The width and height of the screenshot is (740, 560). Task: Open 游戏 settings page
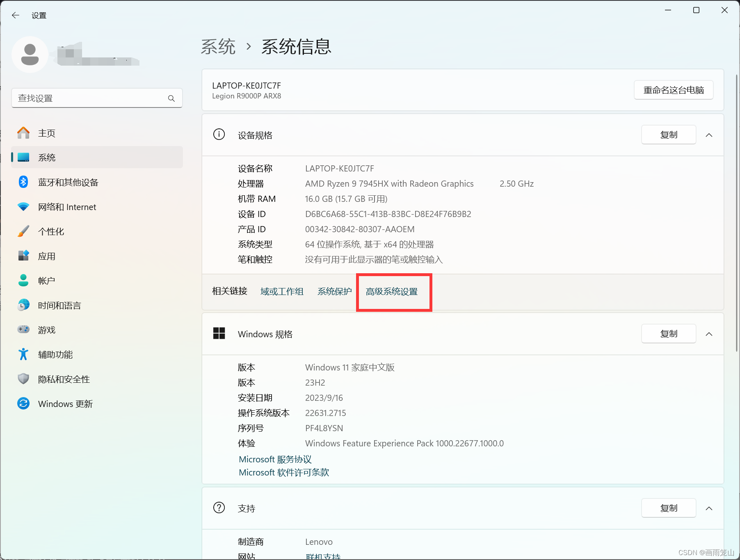point(97,330)
